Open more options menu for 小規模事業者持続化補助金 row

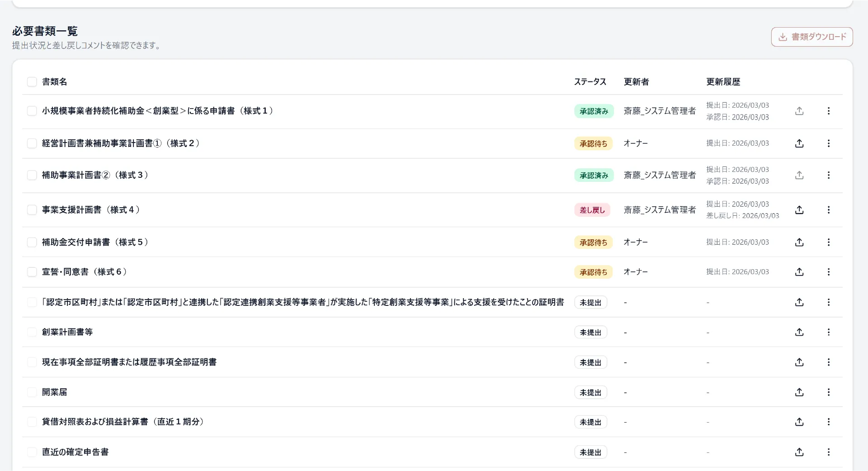click(828, 111)
